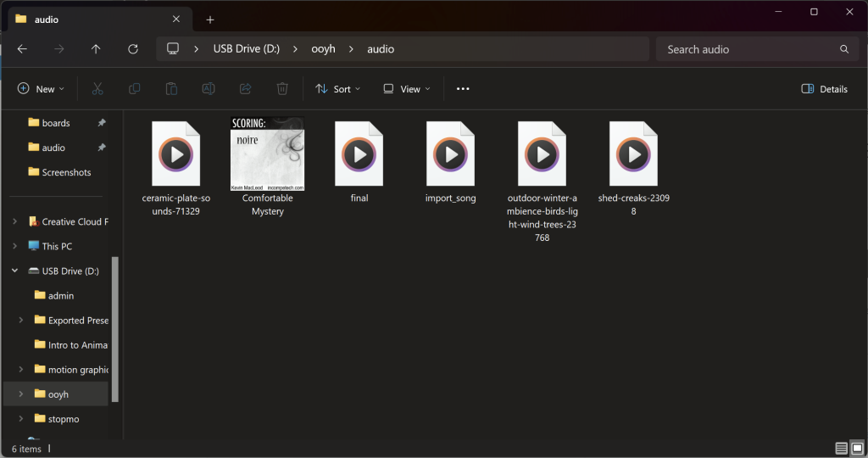Maximize the File Explorer window
Image resolution: width=868 pixels, height=458 pixels.
point(814,12)
